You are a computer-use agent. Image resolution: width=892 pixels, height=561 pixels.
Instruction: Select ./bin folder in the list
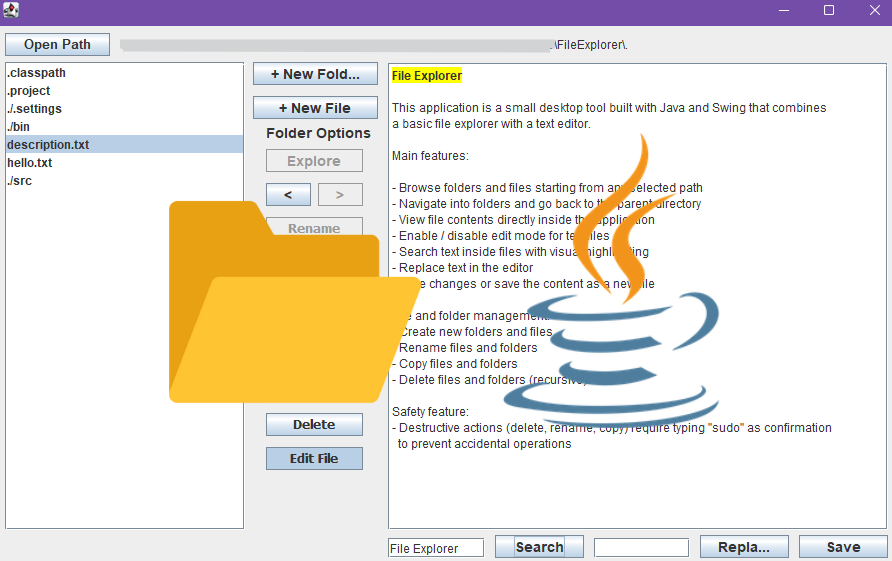pyautogui.click(x=125, y=126)
